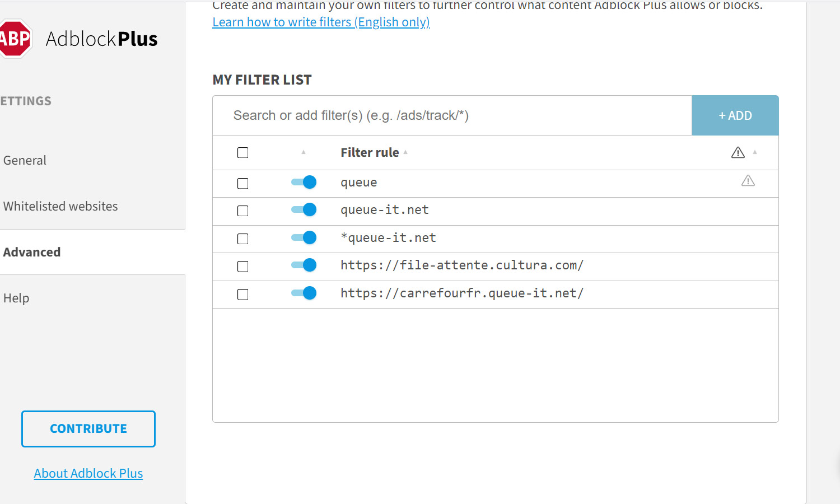Select the queue filter checkbox
This screenshot has width=840, height=504.
tap(242, 184)
